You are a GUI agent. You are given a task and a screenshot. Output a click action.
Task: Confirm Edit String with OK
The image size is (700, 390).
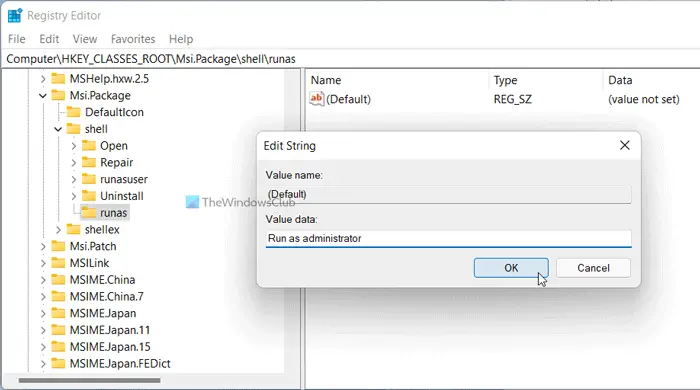point(511,268)
